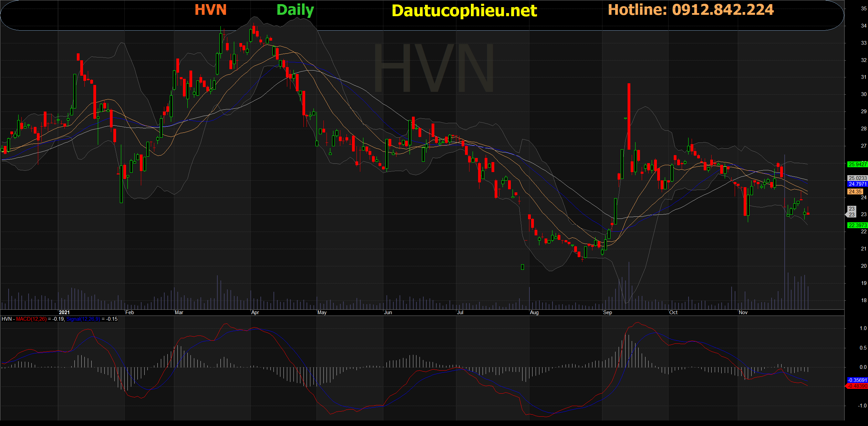Image resolution: width=868 pixels, height=426 pixels.
Task: Click the 2021 year label on axis
Action: coord(64,312)
